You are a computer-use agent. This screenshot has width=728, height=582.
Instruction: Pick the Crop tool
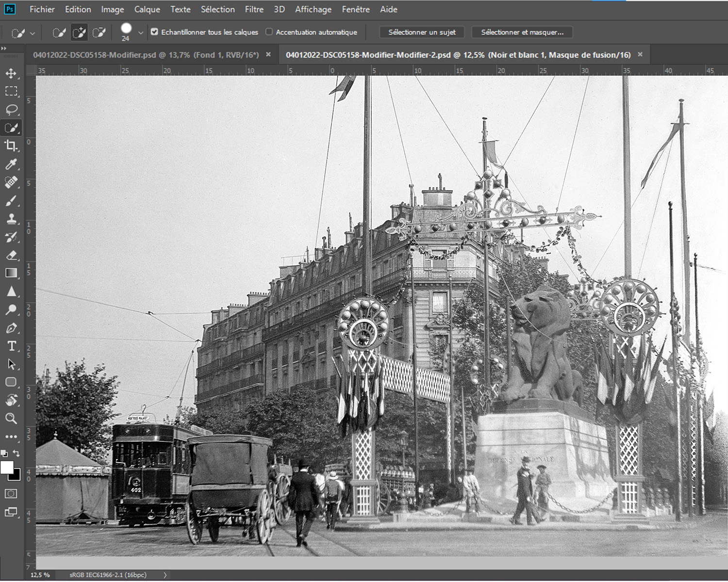[11, 146]
